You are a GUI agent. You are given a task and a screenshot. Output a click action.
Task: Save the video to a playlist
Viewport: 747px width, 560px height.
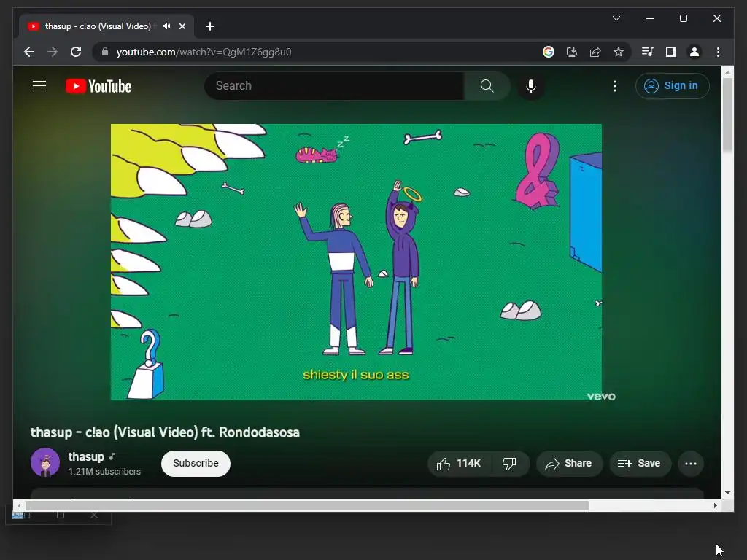(x=640, y=463)
